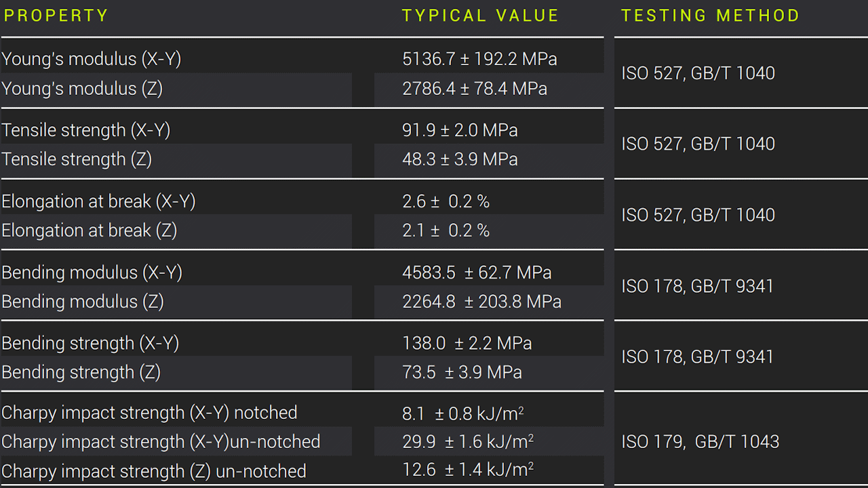This screenshot has width=868, height=488.
Task: Select the Tensile strength (X-Y) label
Action: pyautogui.click(x=86, y=130)
